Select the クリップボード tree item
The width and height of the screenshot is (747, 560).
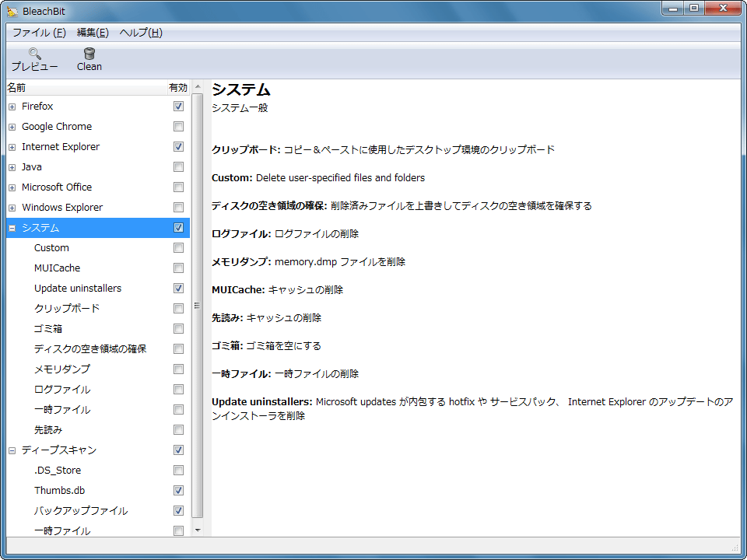(x=67, y=309)
